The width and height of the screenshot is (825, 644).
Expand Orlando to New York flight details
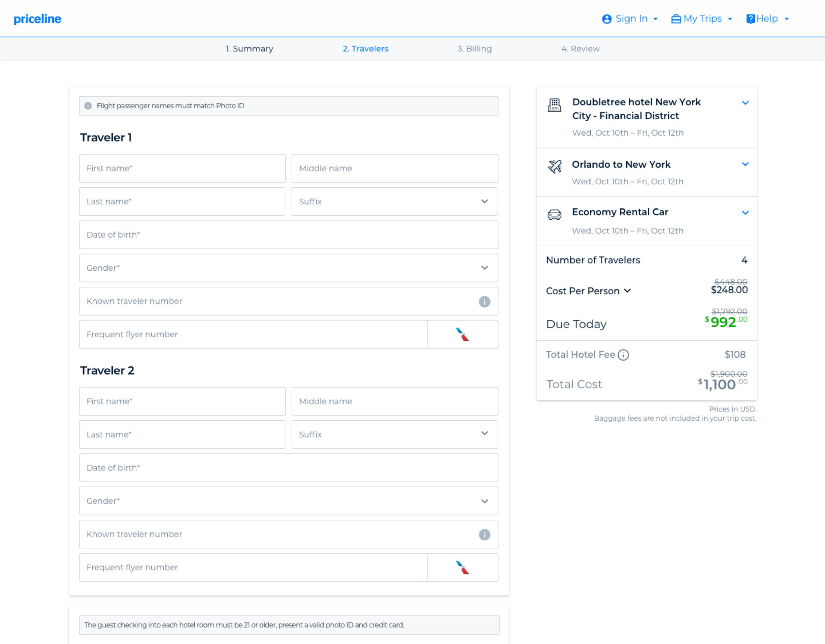pos(745,164)
